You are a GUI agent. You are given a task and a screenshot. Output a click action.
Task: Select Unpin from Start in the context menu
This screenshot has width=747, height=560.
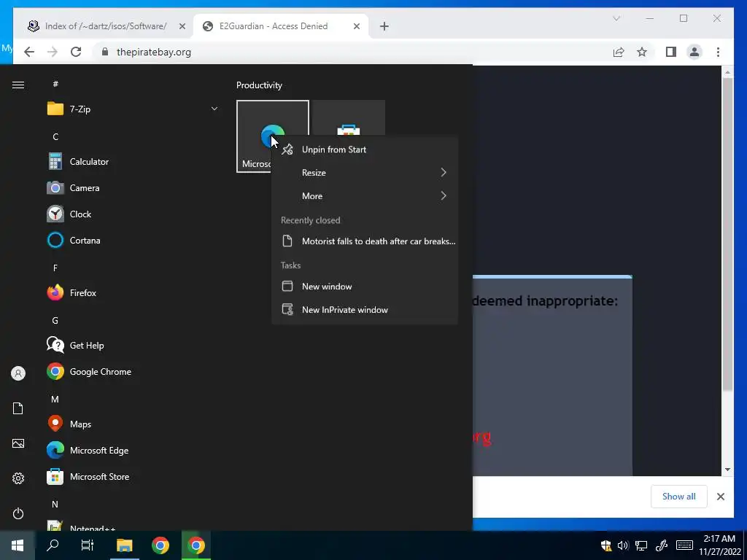365,149
